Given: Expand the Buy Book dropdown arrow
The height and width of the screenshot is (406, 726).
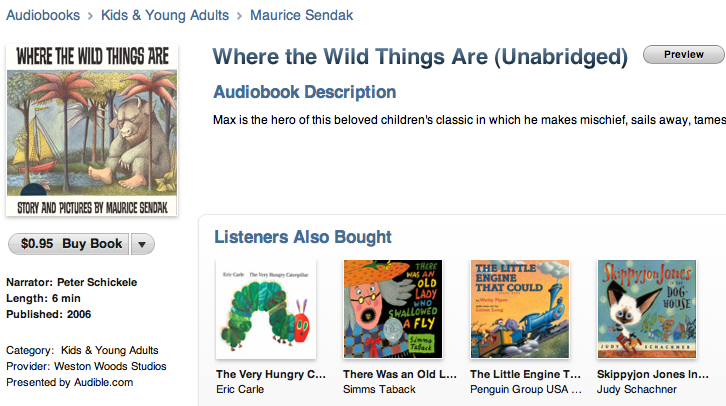Looking at the screenshot, I should point(143,244).
